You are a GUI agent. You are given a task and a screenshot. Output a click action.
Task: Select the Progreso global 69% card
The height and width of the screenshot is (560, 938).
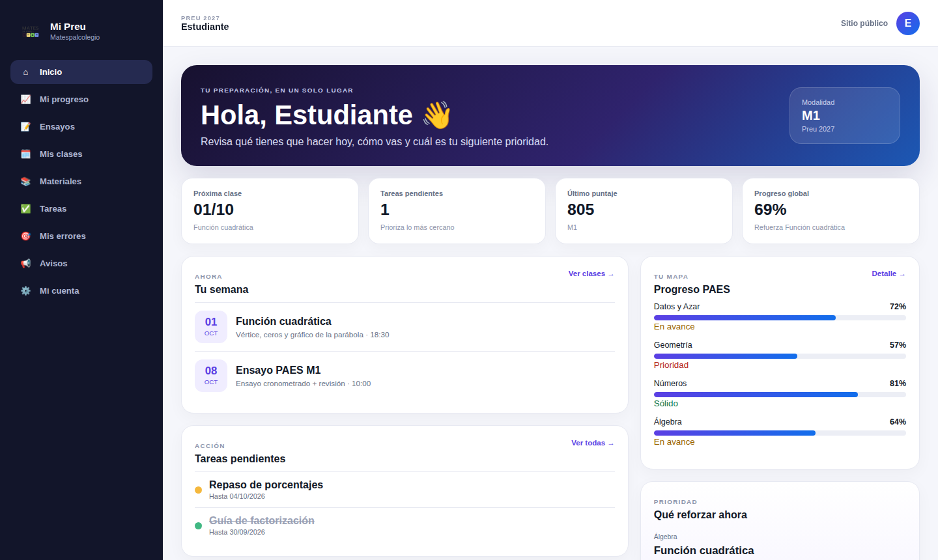pos(831,211)
